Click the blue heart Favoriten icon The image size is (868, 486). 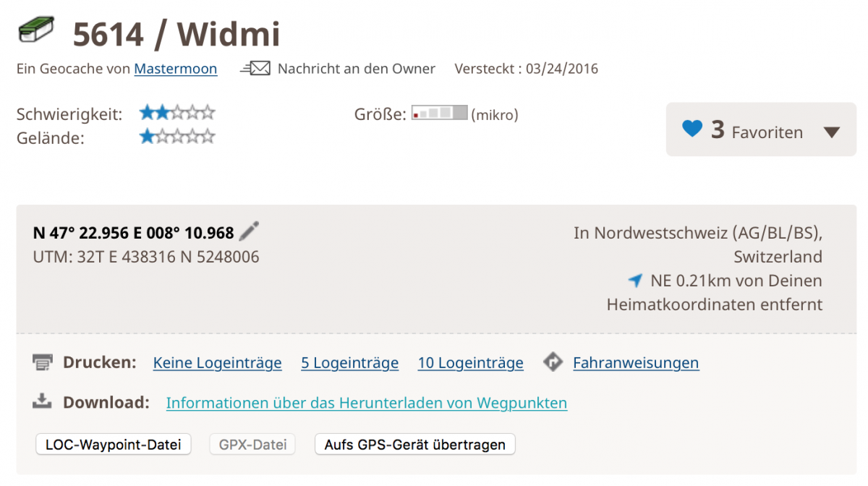click(x=692, y=129)
